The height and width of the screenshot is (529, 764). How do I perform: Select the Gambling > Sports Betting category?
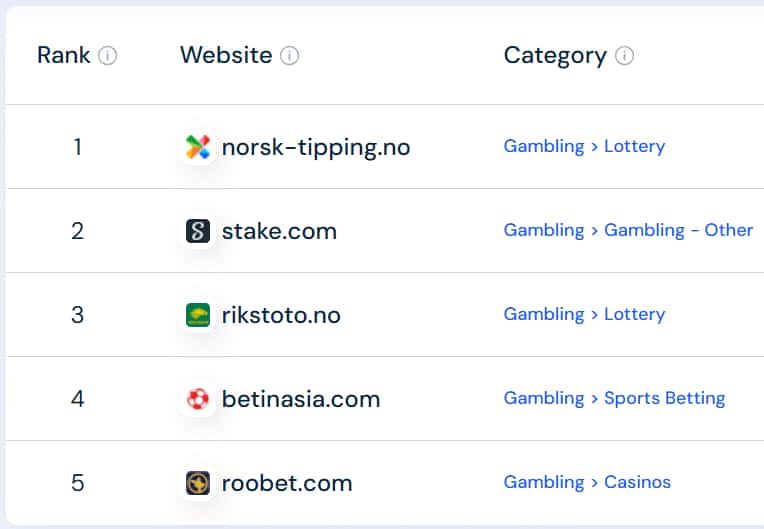point(614,398)
